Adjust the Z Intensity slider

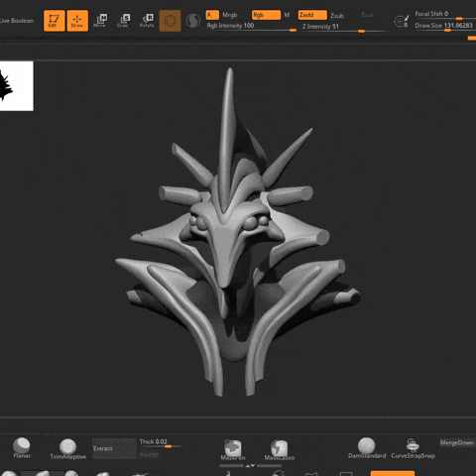click(344, 28)
